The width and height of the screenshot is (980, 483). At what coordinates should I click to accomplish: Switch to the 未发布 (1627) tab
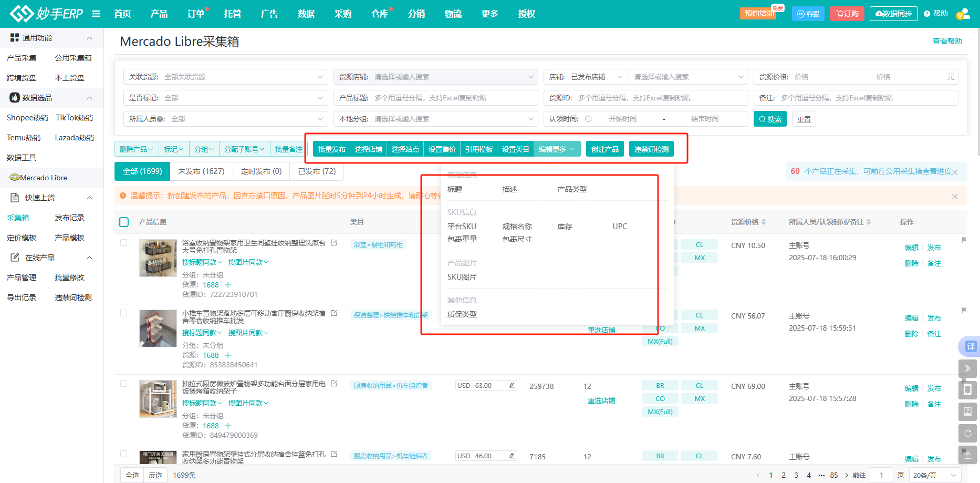click(201, 171)
